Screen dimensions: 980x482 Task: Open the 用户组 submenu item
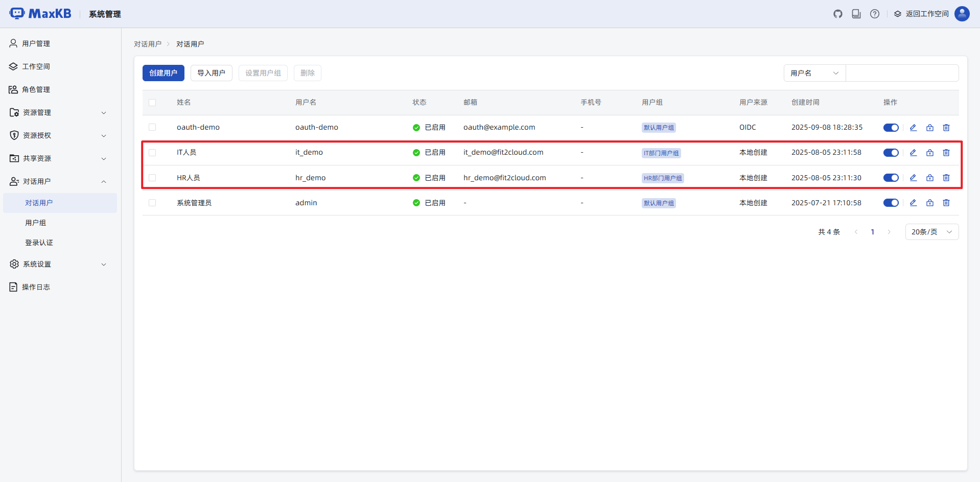(36, 223)
